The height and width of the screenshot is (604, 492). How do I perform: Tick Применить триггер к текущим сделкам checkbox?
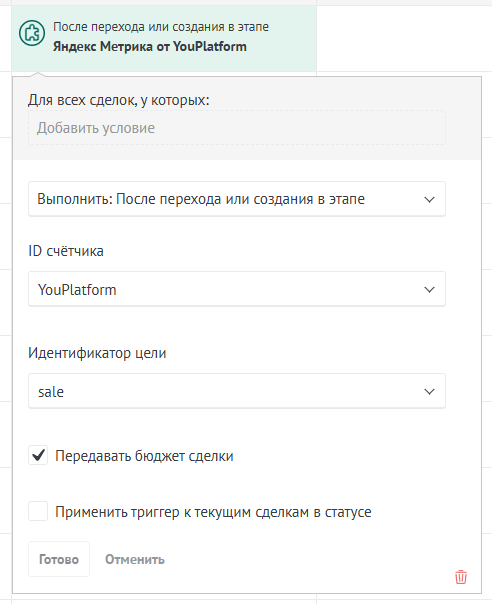(x=38, y=511)
